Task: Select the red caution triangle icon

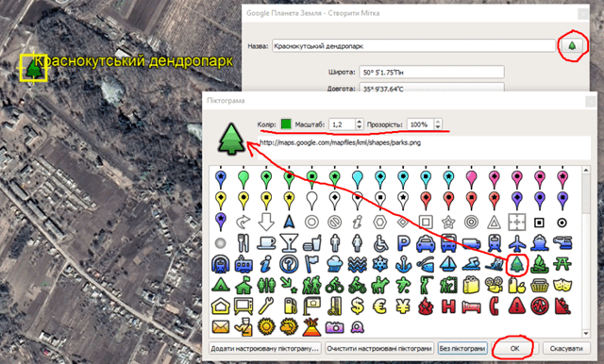Action: click(516, 306)
